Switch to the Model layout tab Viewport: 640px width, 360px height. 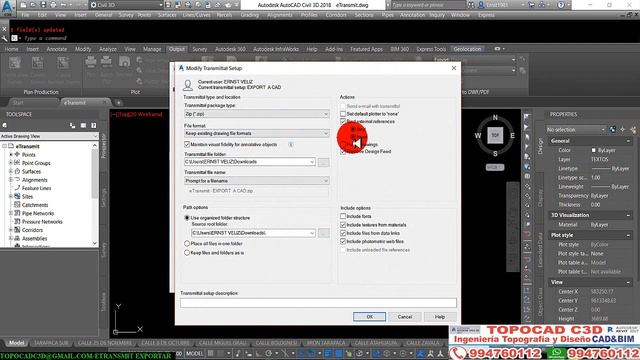[x=17, y=343]
